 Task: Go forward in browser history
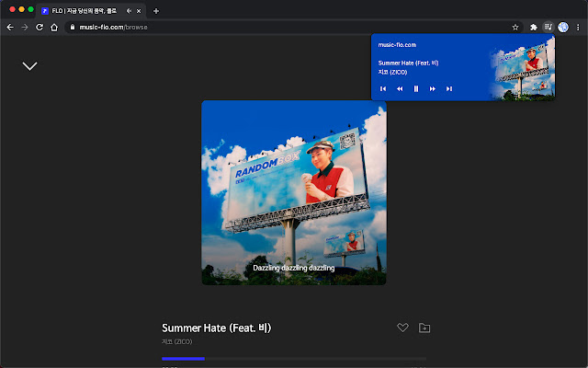coord(25,27)
